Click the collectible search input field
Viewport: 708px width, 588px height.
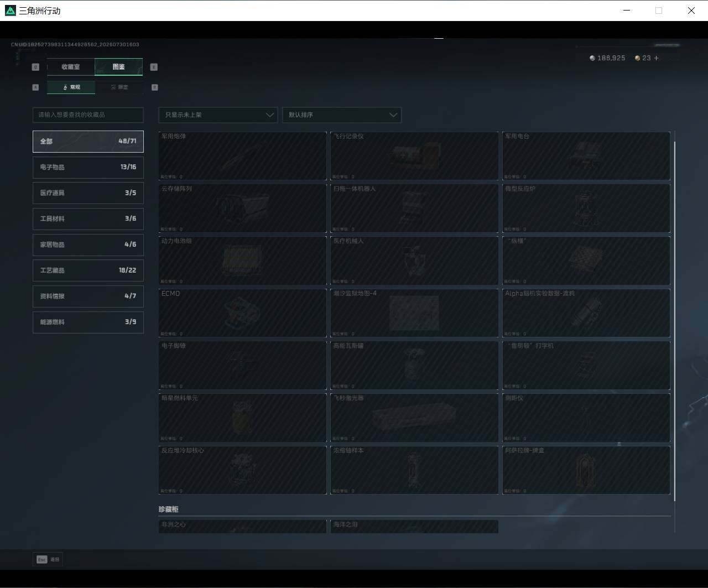coord(88,115)
